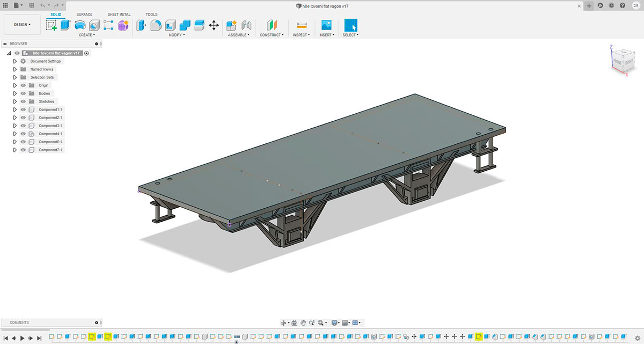Click the Insert image icon
The image size is (644, 344).
(x=326, y=25)
